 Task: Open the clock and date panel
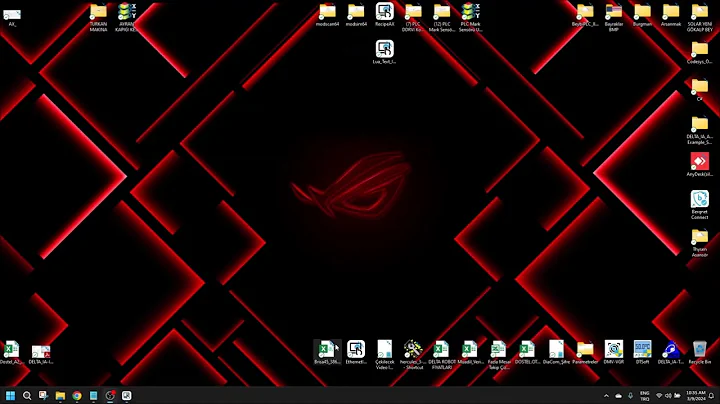(x=695, y=396)
